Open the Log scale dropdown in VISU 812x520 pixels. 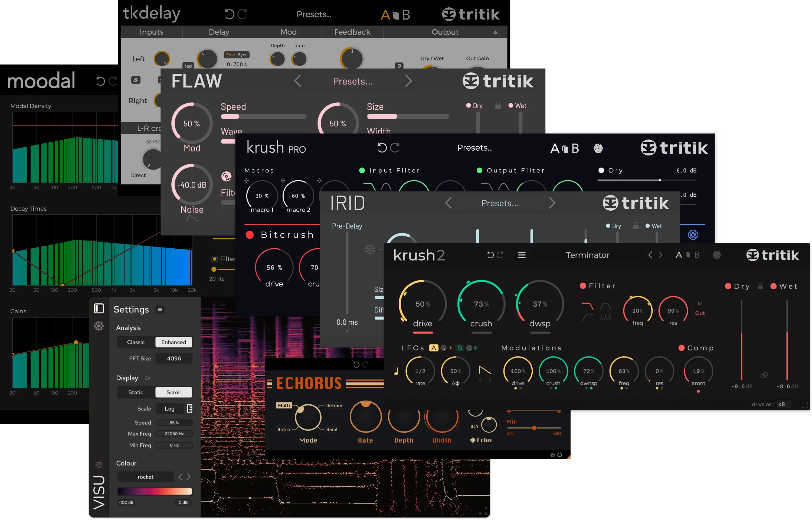point(170,409)
